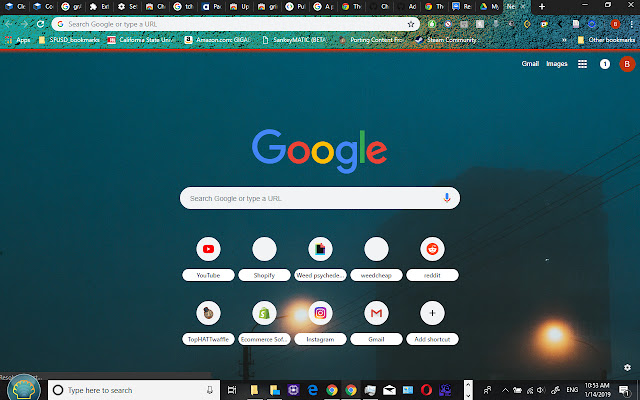640x400 pixels.
Task: Open the Amazon.com bookmark
Action: [x=218, y=40]
